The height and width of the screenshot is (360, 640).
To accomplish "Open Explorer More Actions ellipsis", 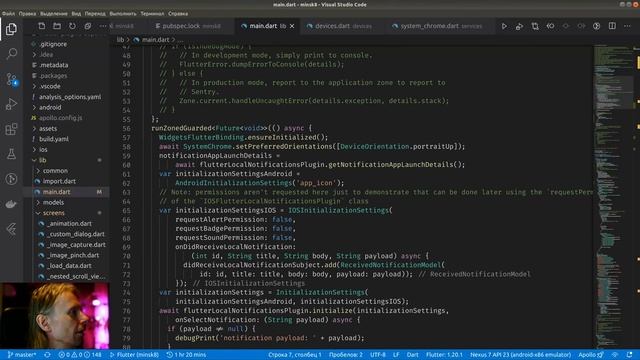I will click(103, 26).
